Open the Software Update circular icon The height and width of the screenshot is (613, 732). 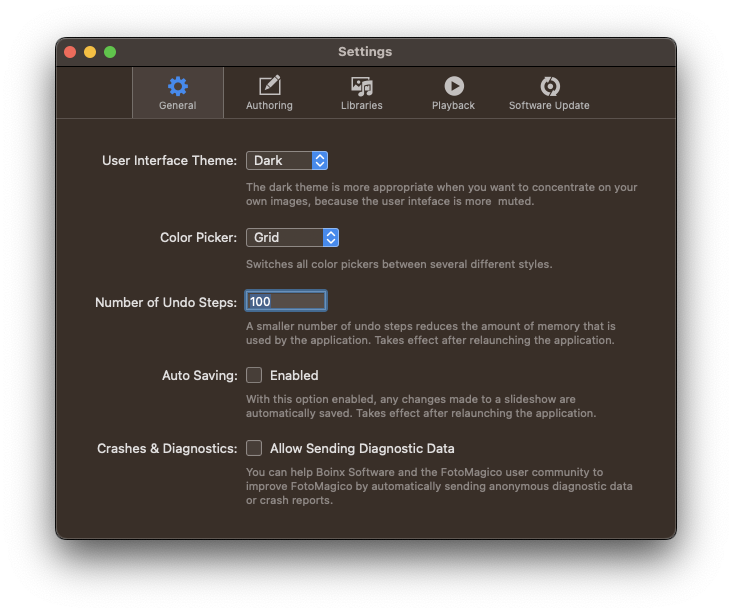(x=549, y=86)
